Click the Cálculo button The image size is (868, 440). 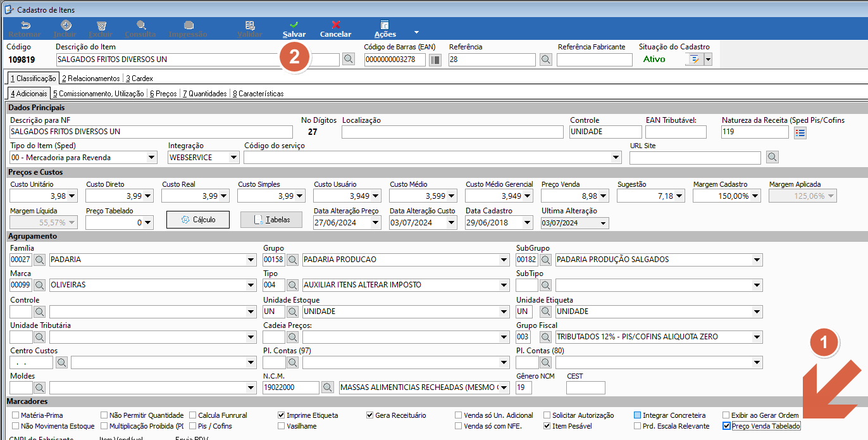(x=198, y=220)
